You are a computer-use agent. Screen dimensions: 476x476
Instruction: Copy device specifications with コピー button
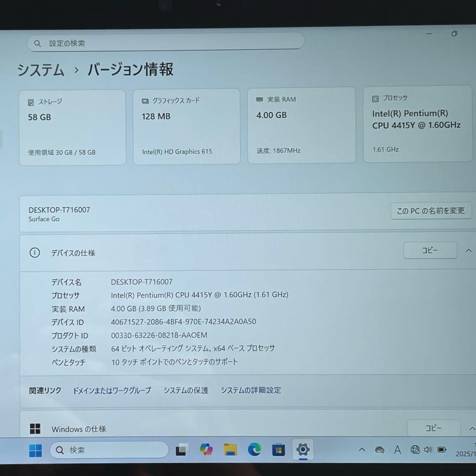[x=430, y=250]
